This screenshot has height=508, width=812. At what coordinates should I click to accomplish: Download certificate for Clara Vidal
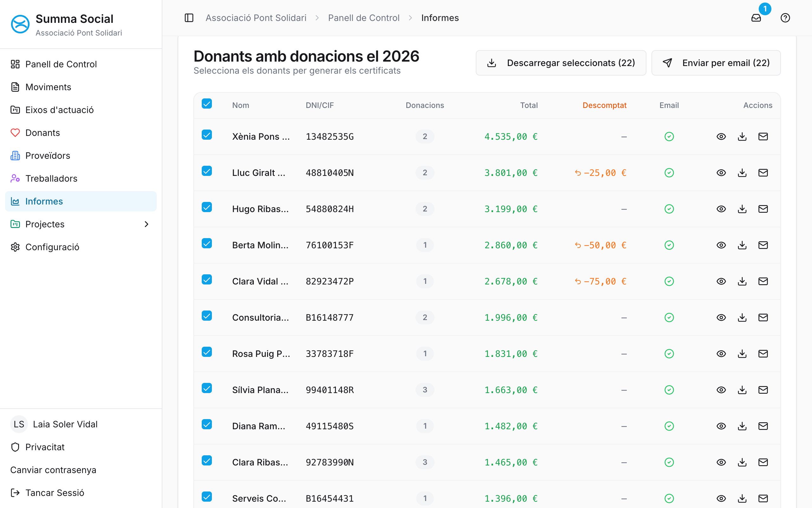742,281
